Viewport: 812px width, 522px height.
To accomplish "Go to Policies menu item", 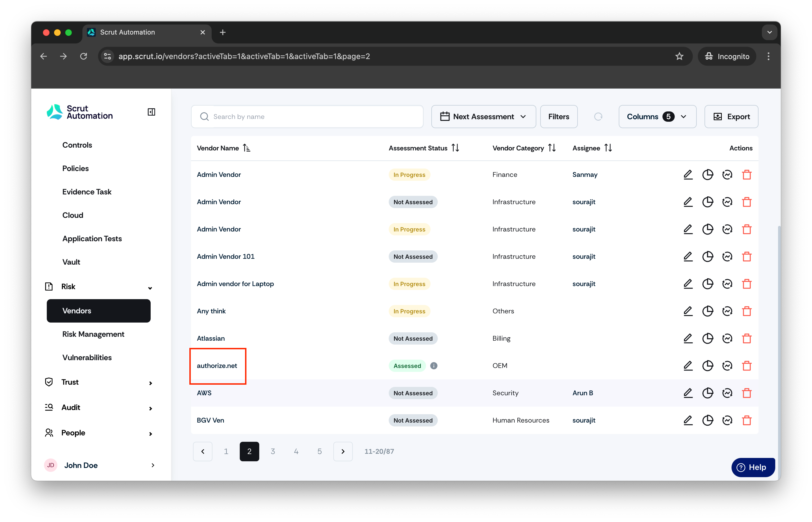I will point(75,169).
